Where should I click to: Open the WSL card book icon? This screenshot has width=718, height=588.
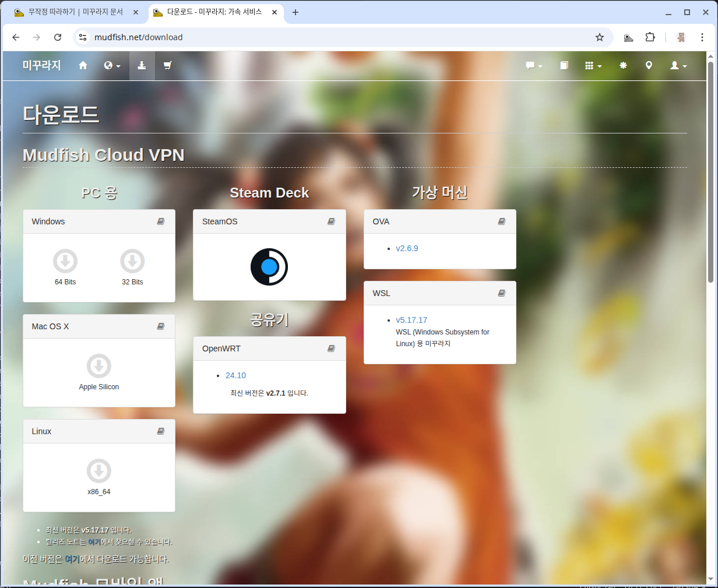(502, 293)
